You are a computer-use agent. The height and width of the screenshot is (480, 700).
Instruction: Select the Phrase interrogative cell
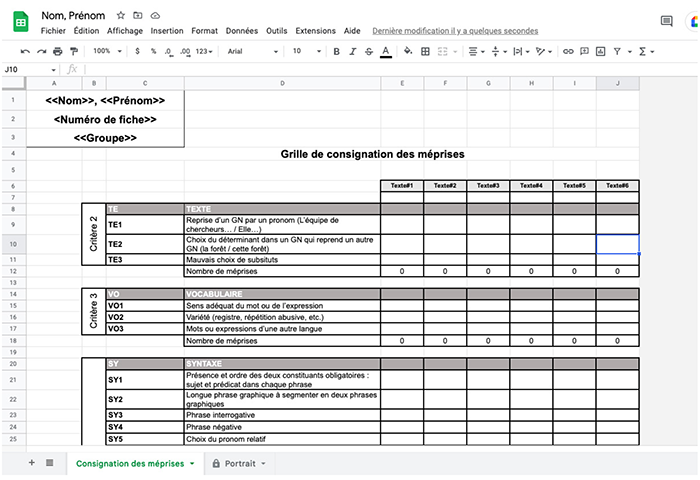click(282, 415)
